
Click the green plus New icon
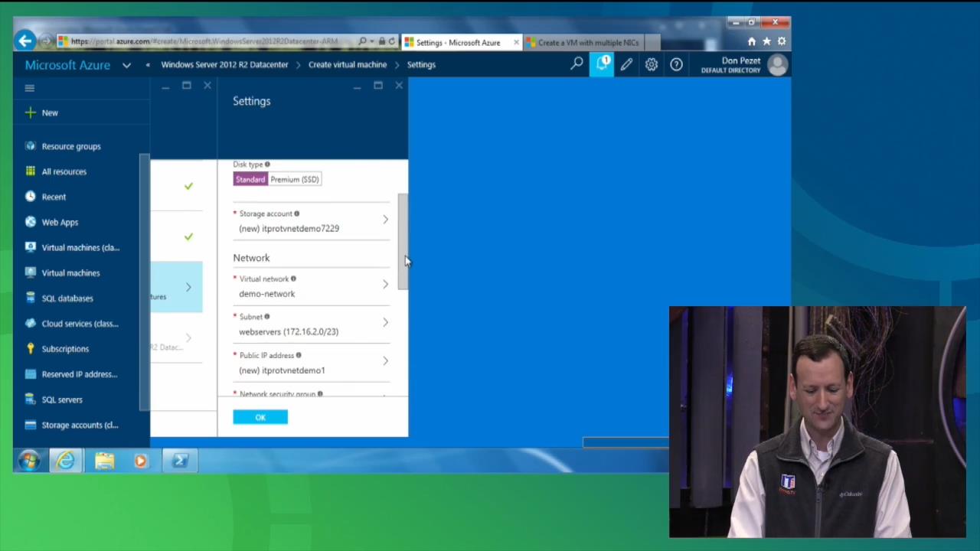pos(30,112)
